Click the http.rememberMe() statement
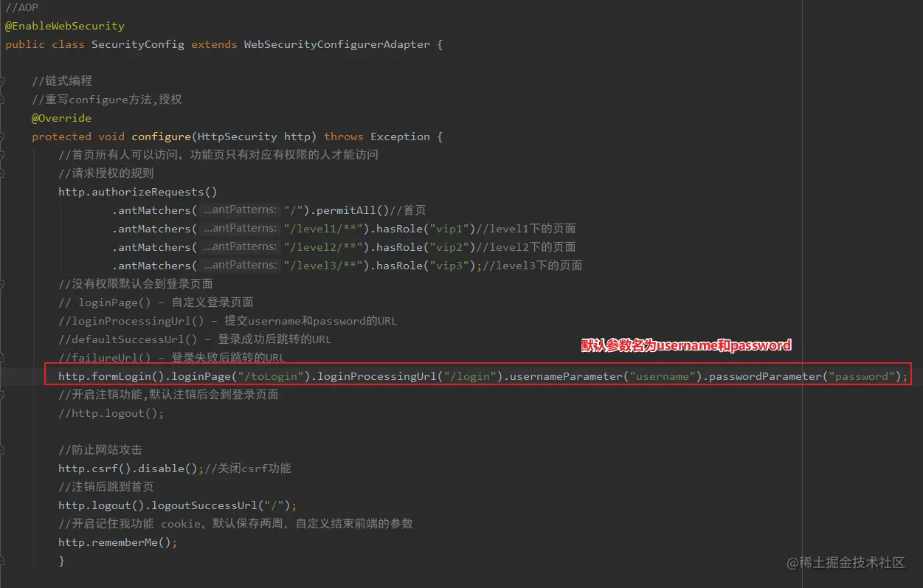 point(118,542)
